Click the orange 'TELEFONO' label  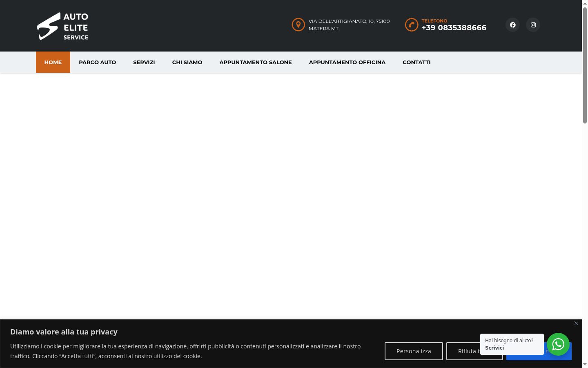click(434, 21)
